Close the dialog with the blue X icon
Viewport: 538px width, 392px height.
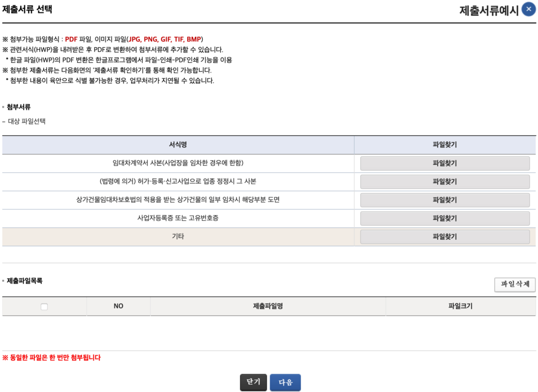coord(529,9)
